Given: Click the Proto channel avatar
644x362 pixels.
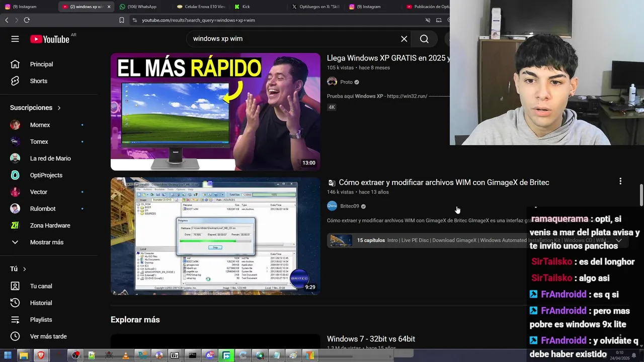Looking at the screenshot, I should pos(332,82).
